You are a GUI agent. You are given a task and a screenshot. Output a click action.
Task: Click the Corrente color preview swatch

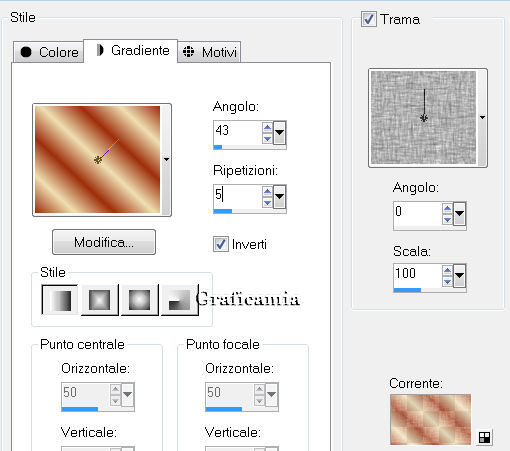point(430,419)
